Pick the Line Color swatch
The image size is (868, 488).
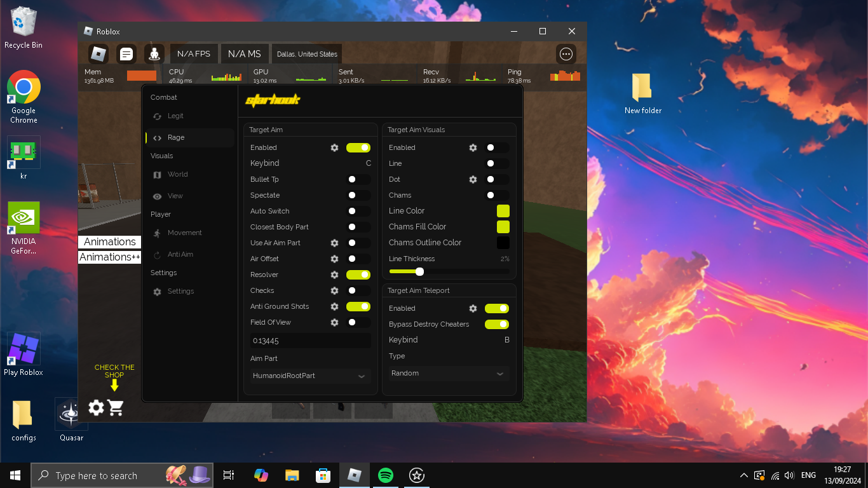point(503,211)
